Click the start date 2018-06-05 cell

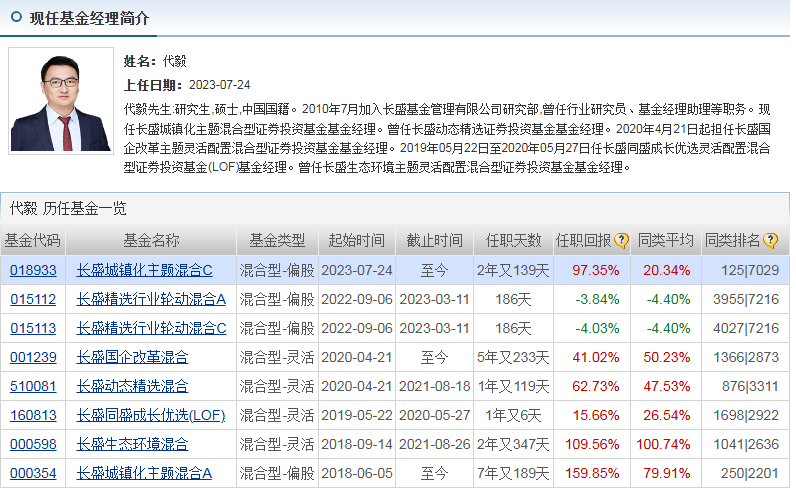(356, 473)
